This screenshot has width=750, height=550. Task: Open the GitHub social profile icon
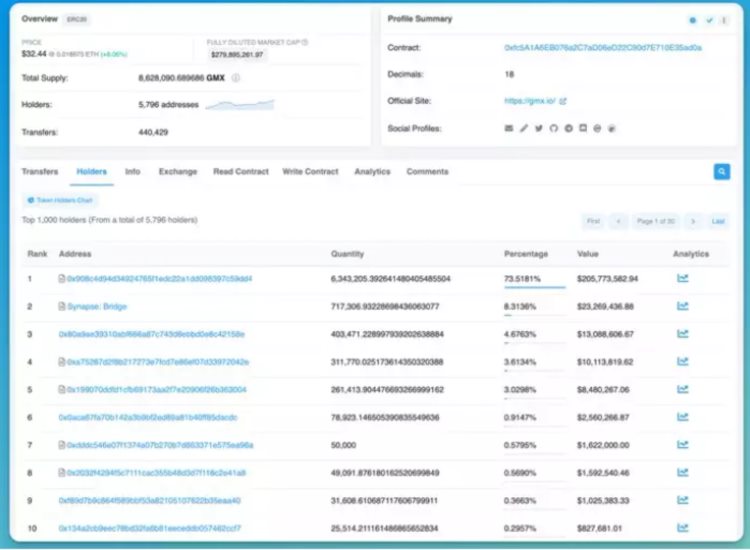pyautogui.click(x=553, y=129)
